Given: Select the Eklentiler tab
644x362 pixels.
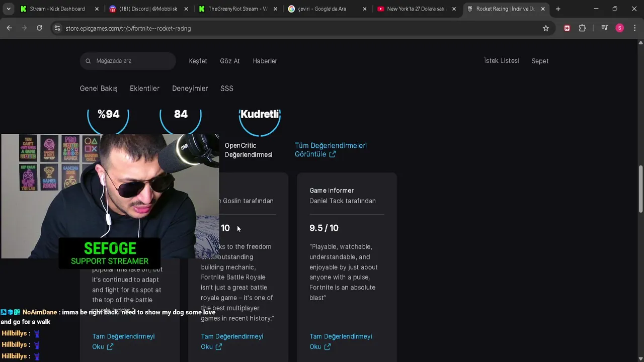Looking at the screenshot, I should coord(145,88).
